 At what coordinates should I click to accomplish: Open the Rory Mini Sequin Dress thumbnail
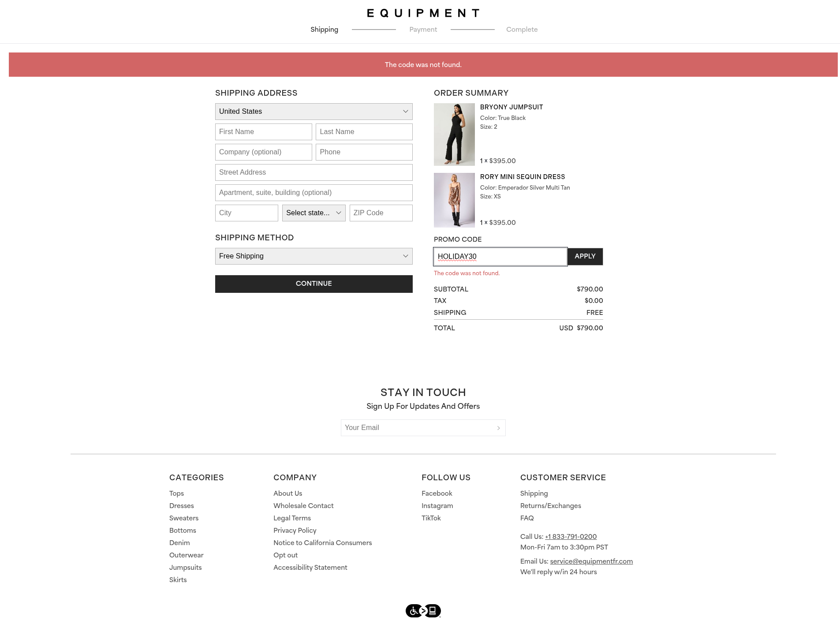454,200
